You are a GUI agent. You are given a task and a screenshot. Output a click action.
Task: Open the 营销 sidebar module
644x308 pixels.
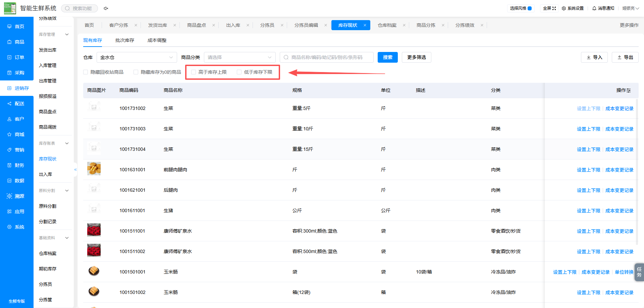(x=16, y=150)
